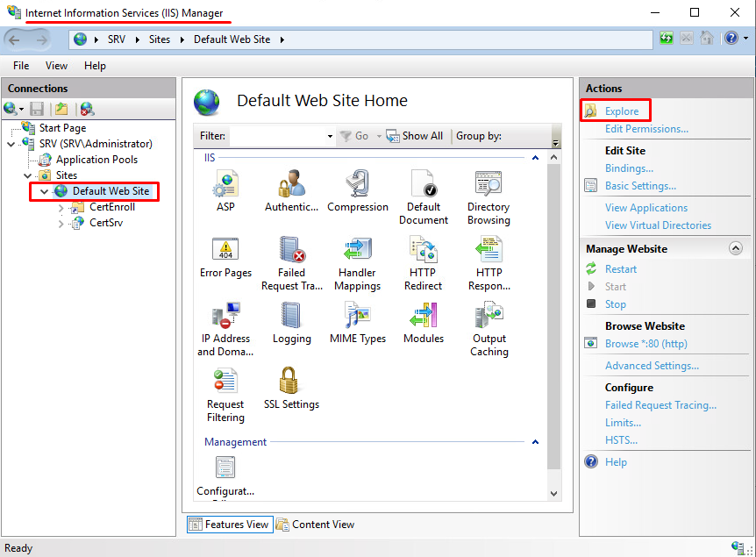This screenshot has width=756, height=557.
Task: Click features list scrollbar down arrow
Action: 554,493
